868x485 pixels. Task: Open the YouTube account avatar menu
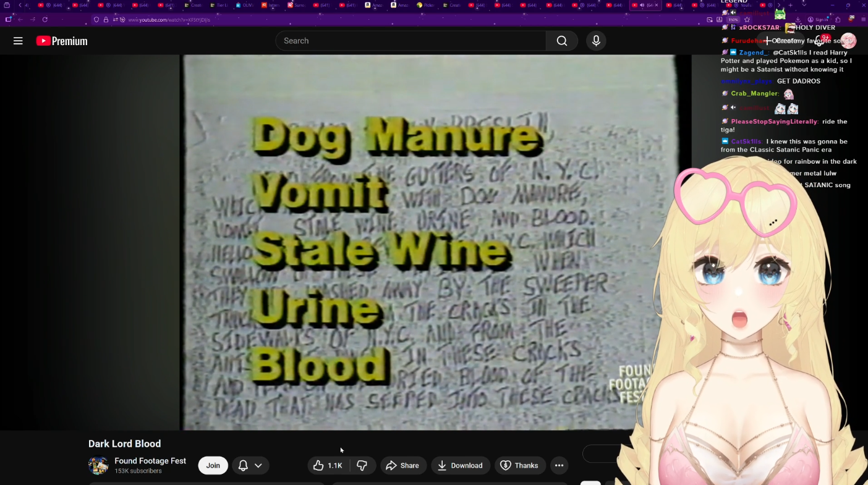[848, 41]
